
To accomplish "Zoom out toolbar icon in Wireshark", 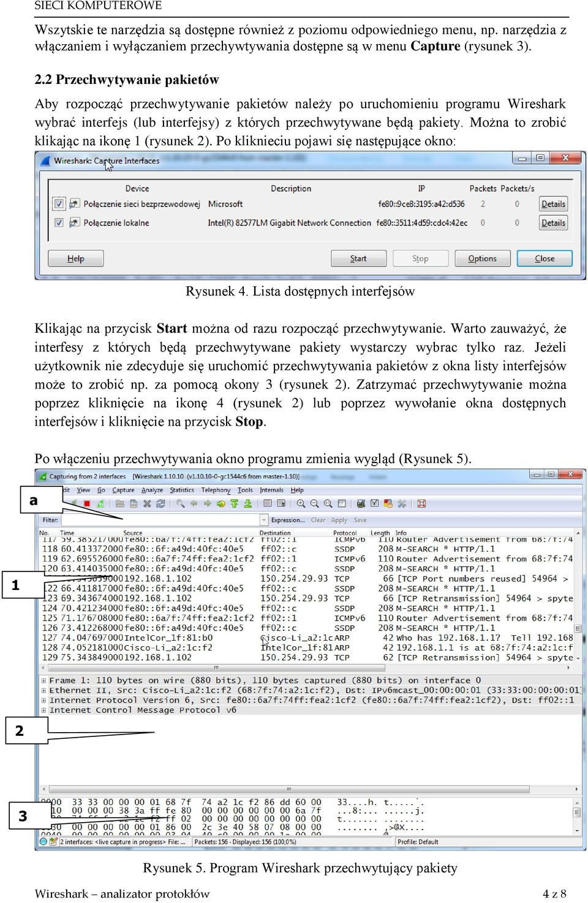I will pos(314,504).
